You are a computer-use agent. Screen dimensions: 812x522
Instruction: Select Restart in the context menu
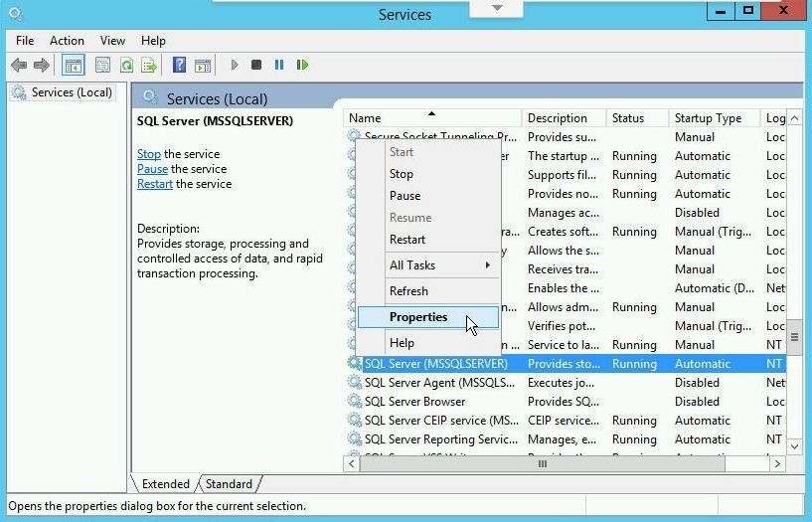[x=407, y=240]
